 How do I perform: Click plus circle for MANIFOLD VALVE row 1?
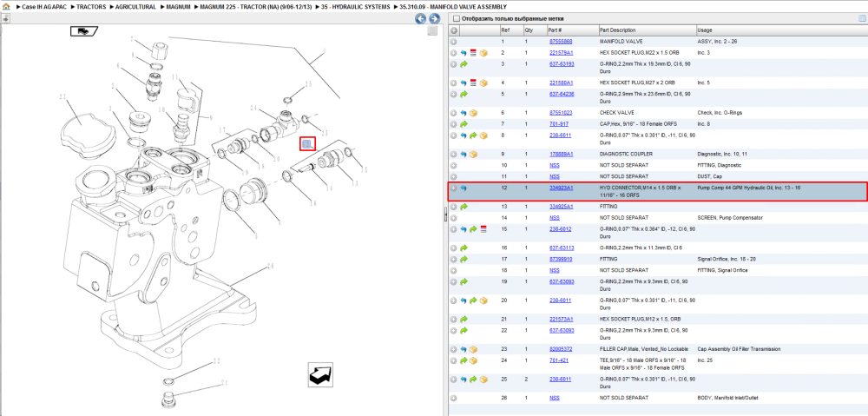[x=453, y=42]
